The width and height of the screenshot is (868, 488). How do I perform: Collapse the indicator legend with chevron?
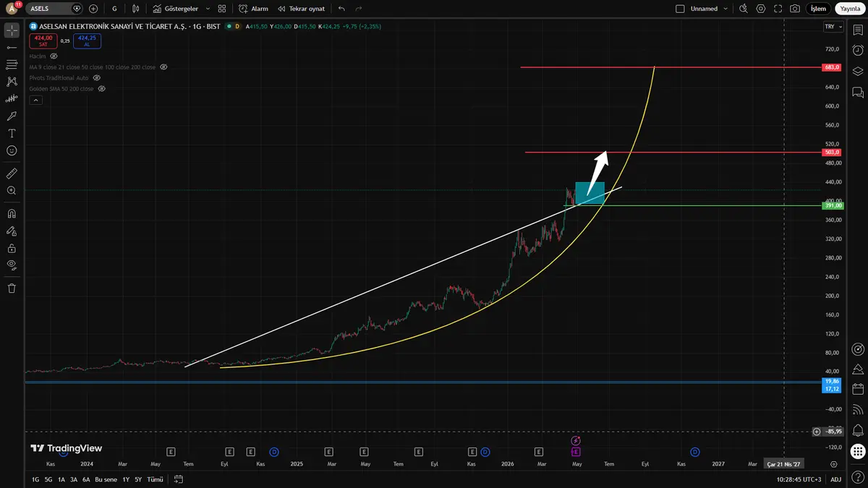pyautogui.click(x=35, y=100)
